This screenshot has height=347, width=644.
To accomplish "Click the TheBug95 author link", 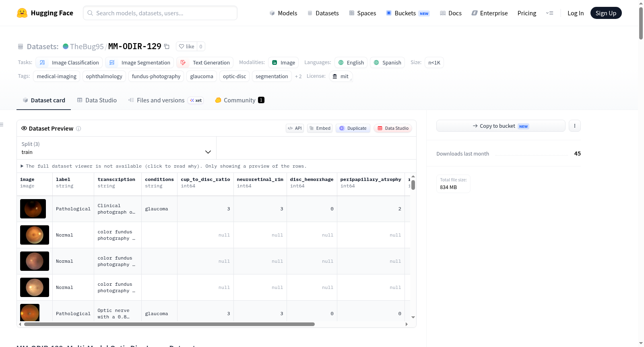I will [87, 46].
